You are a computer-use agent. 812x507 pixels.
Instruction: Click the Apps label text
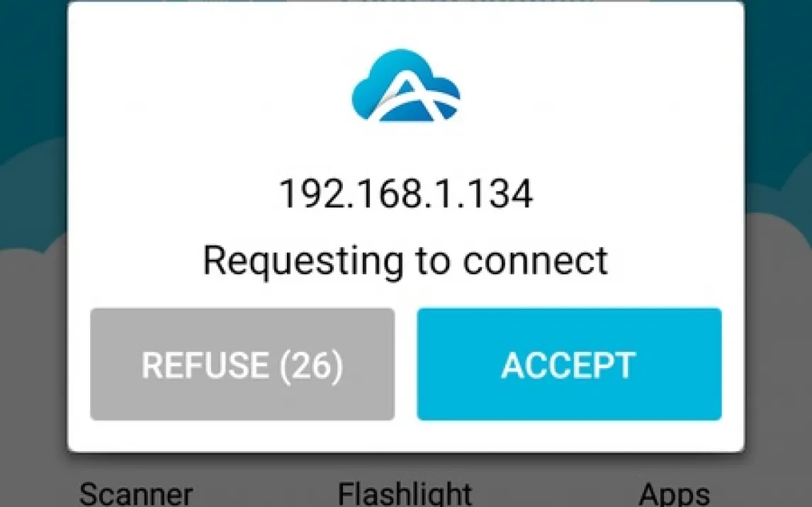[675, 494]
